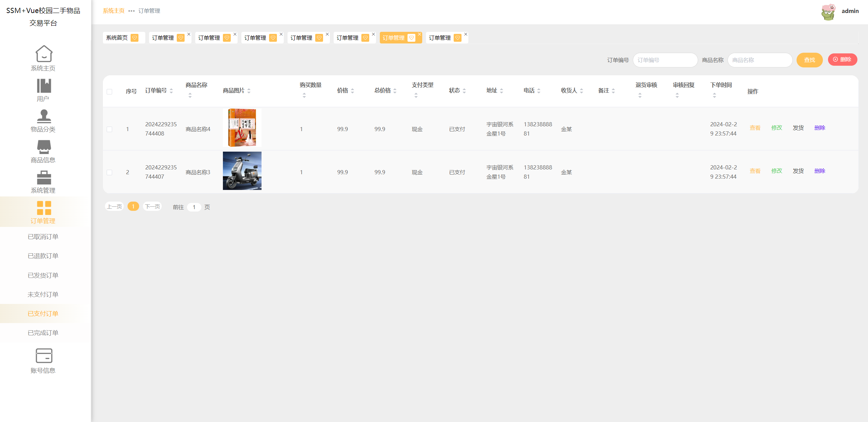This screenshot has width=868, height=422.
Task: Open 物品分类 stamp icon in sidebar
Action: tap(44, 116)
